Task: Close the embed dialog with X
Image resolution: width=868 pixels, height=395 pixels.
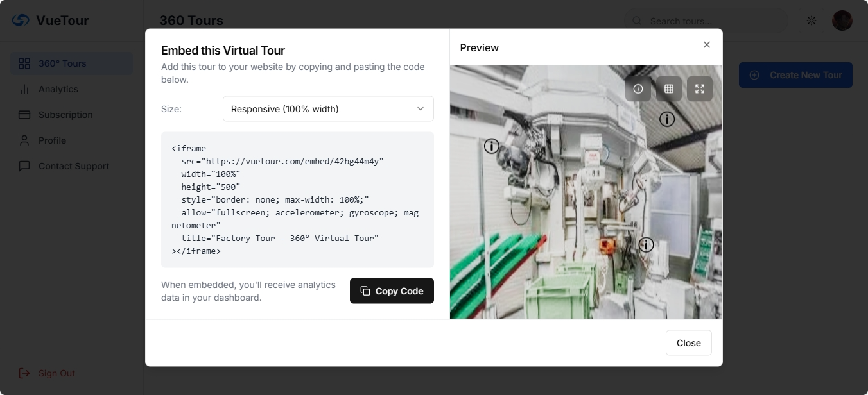Action: [x=707, y=45]
